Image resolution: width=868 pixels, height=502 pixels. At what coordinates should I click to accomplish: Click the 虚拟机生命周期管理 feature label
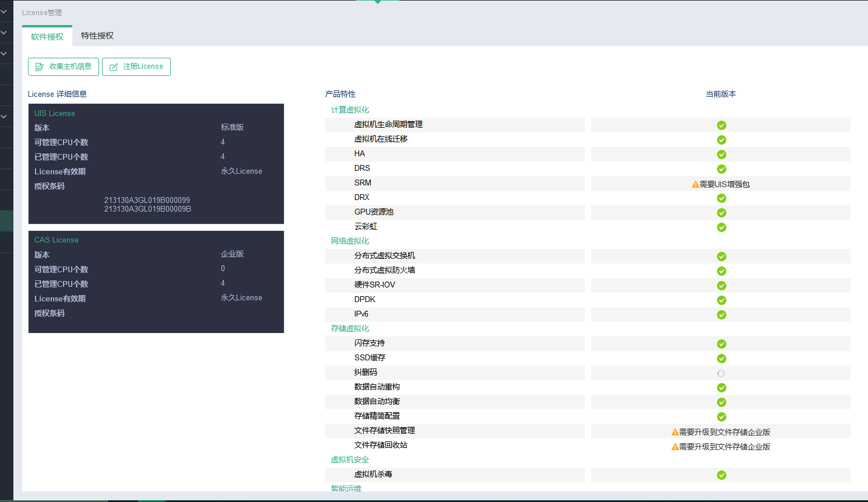388,124
